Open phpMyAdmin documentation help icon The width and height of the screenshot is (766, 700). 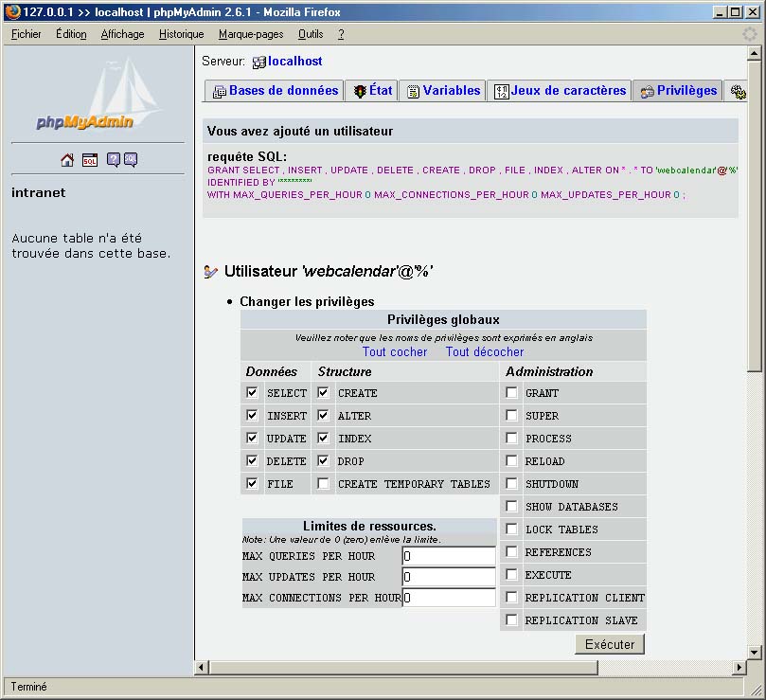point(114,160)
